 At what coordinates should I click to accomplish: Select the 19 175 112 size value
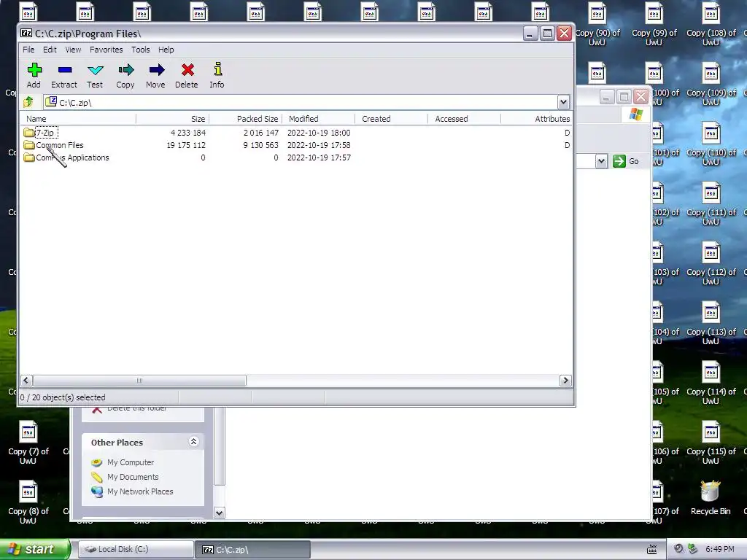pos(186,145)
